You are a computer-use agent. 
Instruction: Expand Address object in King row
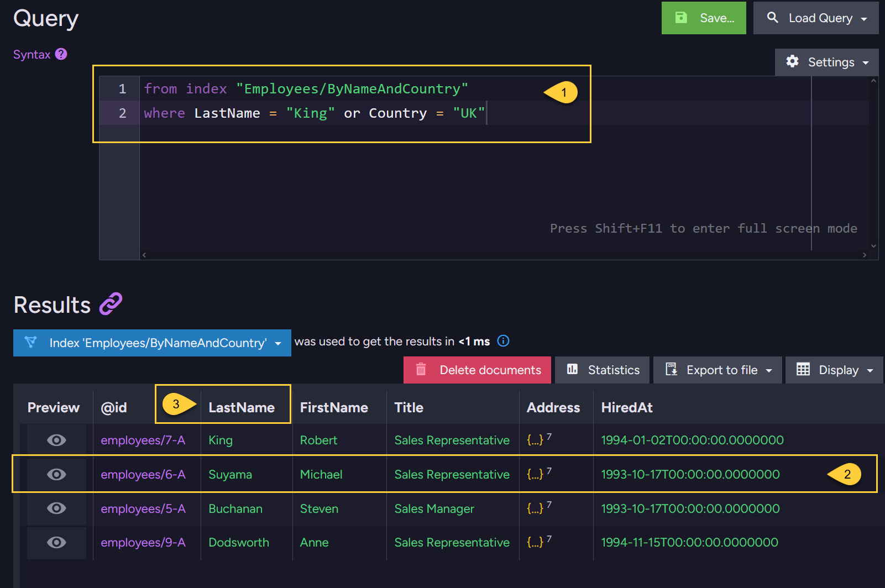point(535,440)
